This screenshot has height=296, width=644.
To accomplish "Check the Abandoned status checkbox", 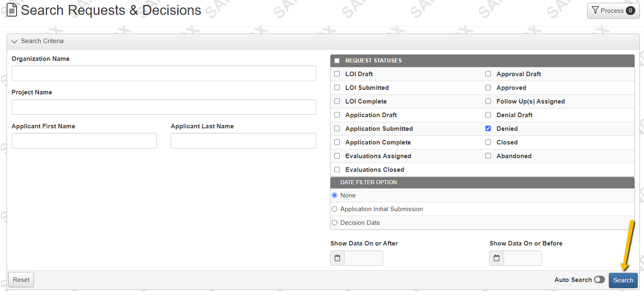I will tap(488, 156).
